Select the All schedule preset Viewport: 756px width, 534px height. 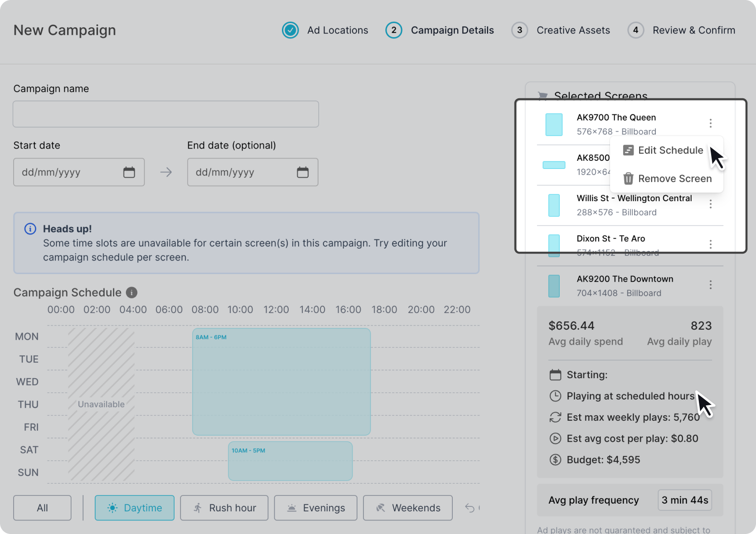tap(42, 508)
